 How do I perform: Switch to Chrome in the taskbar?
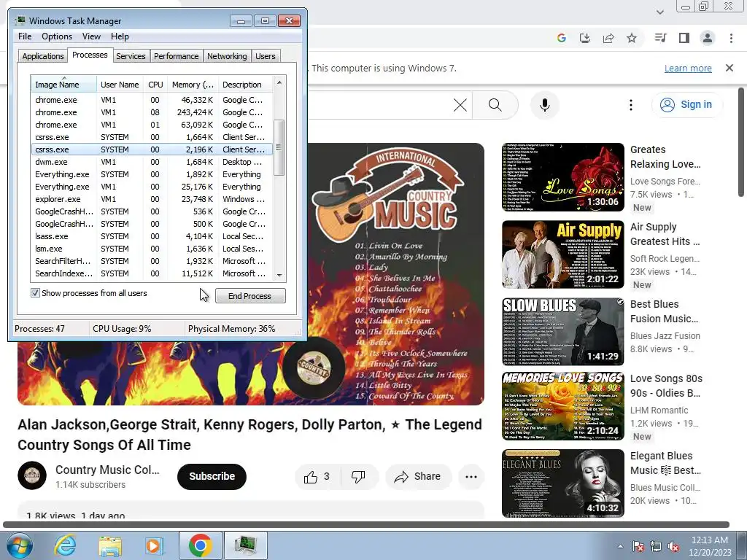pos(200,545)
